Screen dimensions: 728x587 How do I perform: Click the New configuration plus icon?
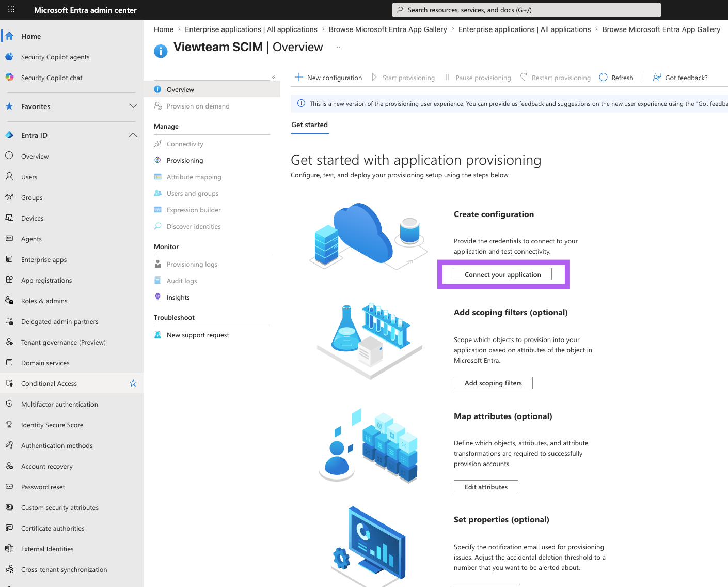click(298, 78)
